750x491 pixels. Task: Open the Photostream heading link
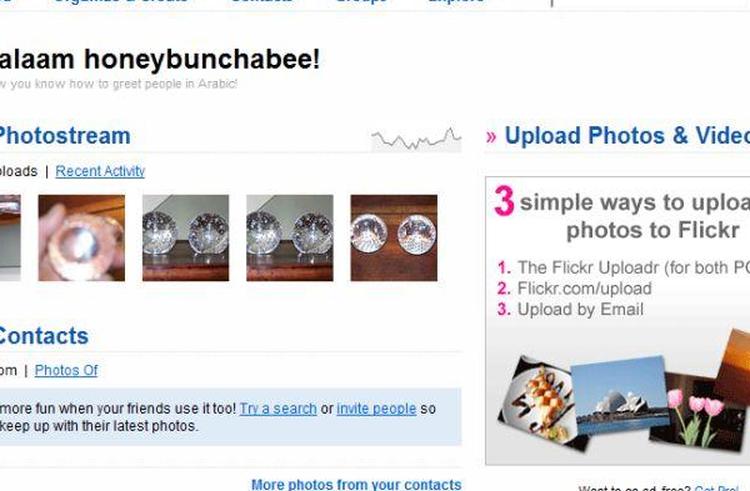[x=65, y=136]
